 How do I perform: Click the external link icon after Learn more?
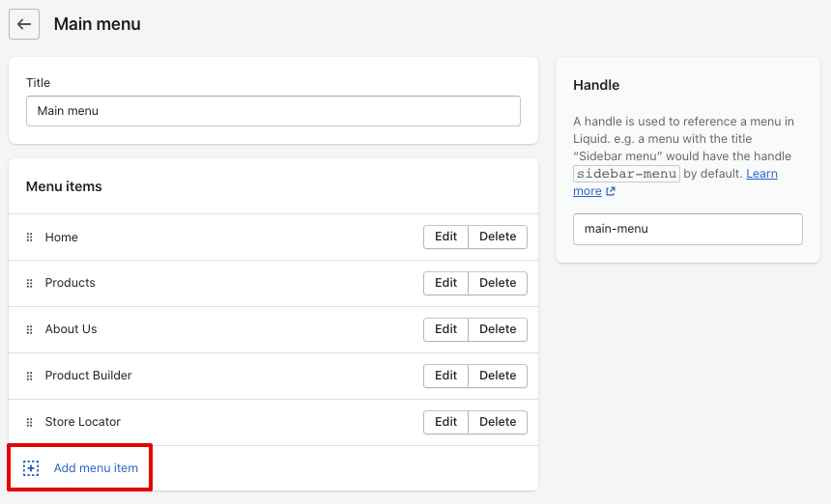(611, 191)
